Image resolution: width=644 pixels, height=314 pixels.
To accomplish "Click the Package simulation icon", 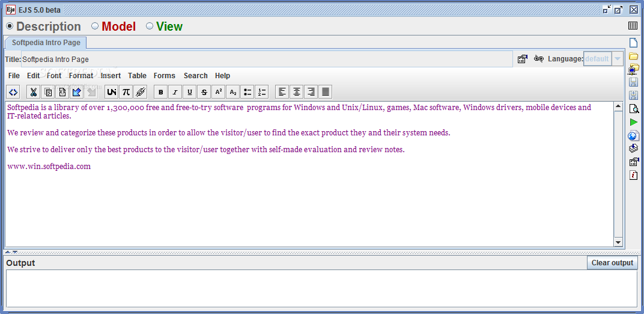I will 634,149.
